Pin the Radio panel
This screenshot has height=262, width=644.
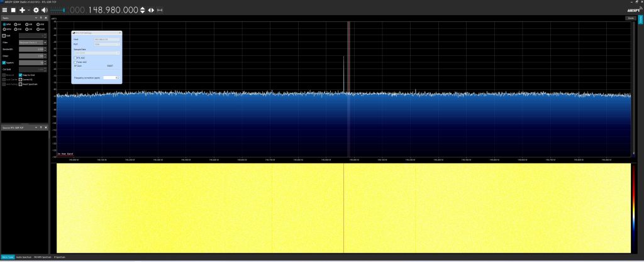41,18
